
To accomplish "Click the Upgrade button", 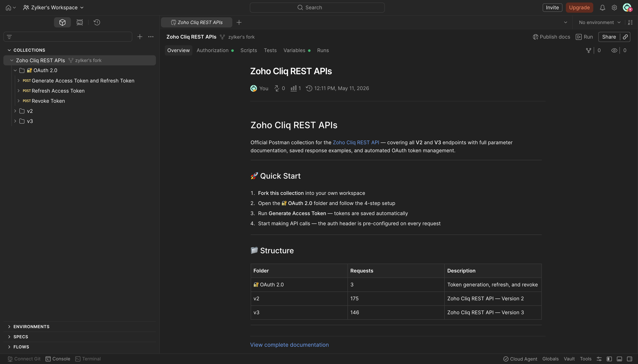I will [579, 8].
